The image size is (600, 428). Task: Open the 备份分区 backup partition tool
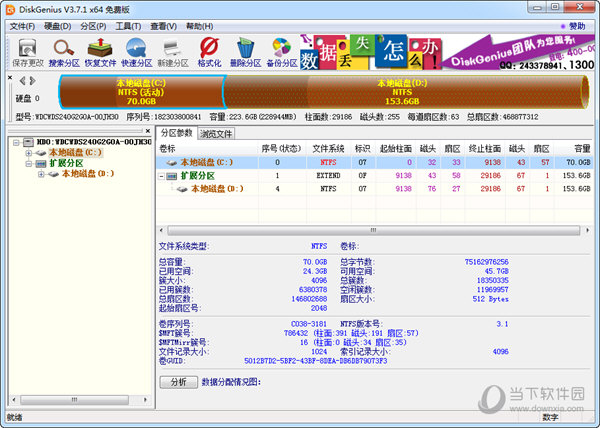pyautogui.click(x=282, y=53)
